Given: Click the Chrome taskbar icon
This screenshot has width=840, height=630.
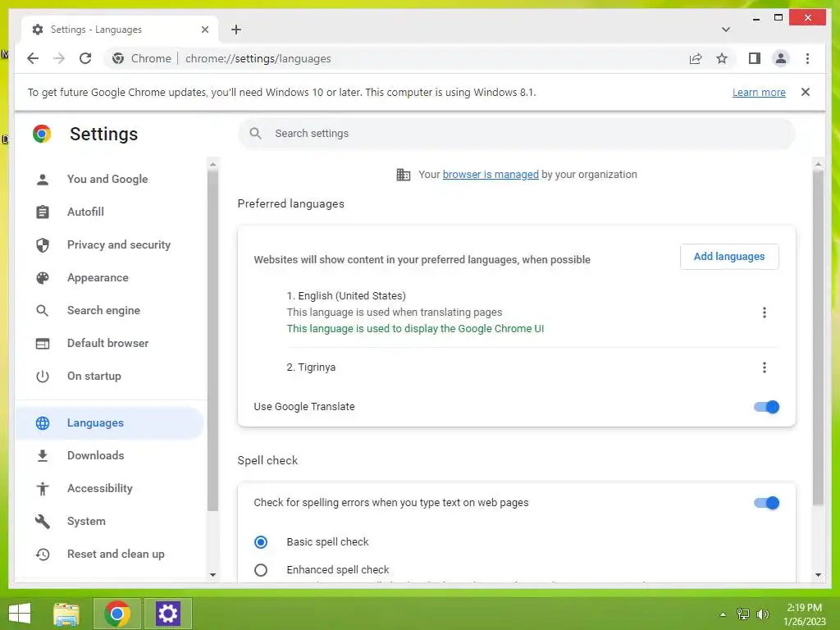Looking at the screenshot, I should click(x=117, y=614).
